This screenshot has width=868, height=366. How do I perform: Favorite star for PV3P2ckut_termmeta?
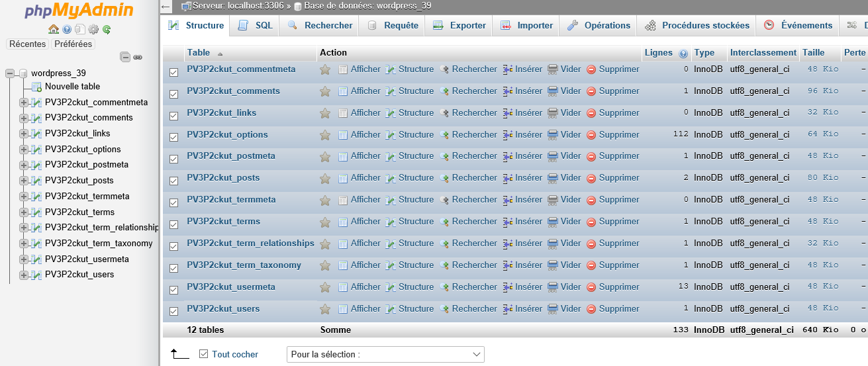tap(325, 200)
